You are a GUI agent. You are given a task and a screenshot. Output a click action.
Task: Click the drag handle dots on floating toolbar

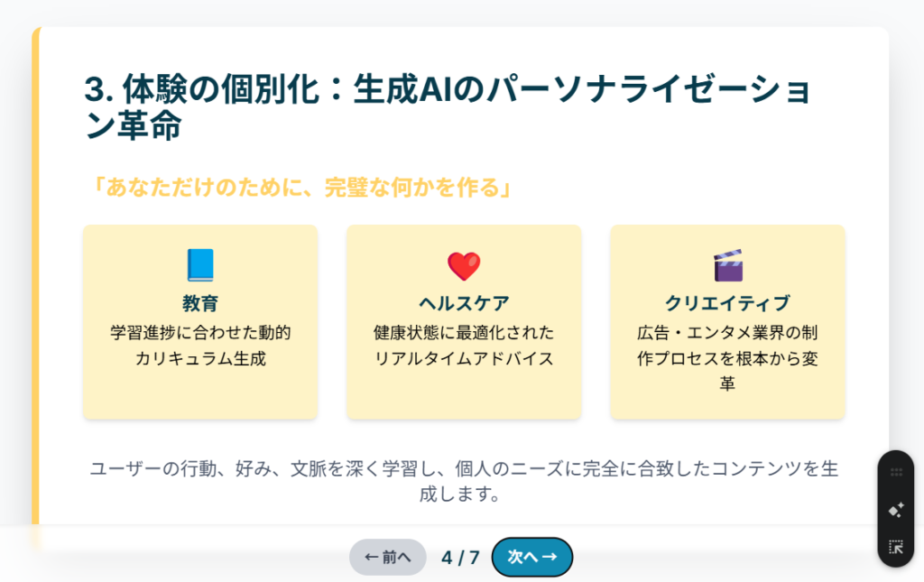[x=896, y=472]
